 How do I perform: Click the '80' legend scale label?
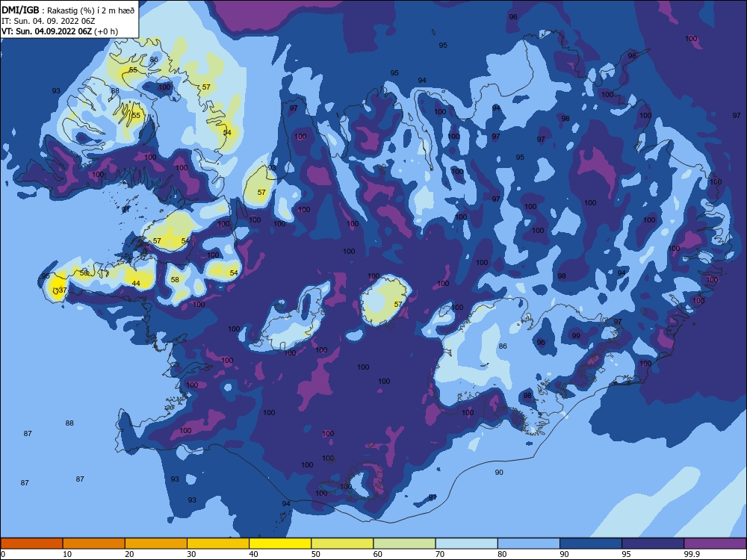(x=502, y=554)
